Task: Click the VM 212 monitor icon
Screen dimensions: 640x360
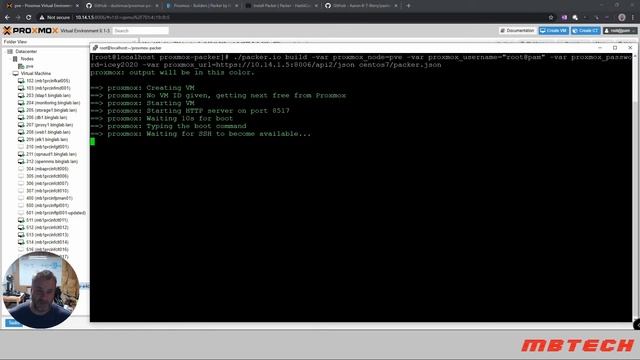Action: (x=21, y=162)
